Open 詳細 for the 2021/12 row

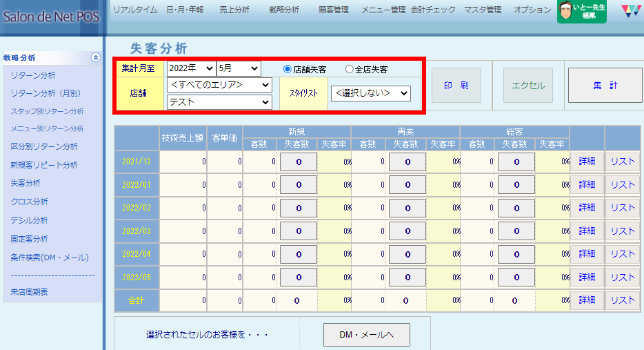tap(587, 162)
